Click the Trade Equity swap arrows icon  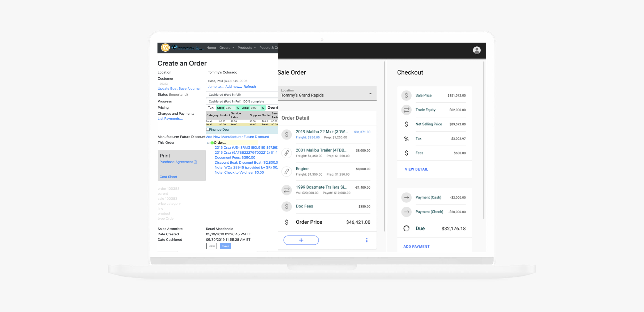click(x=406, y=110)
